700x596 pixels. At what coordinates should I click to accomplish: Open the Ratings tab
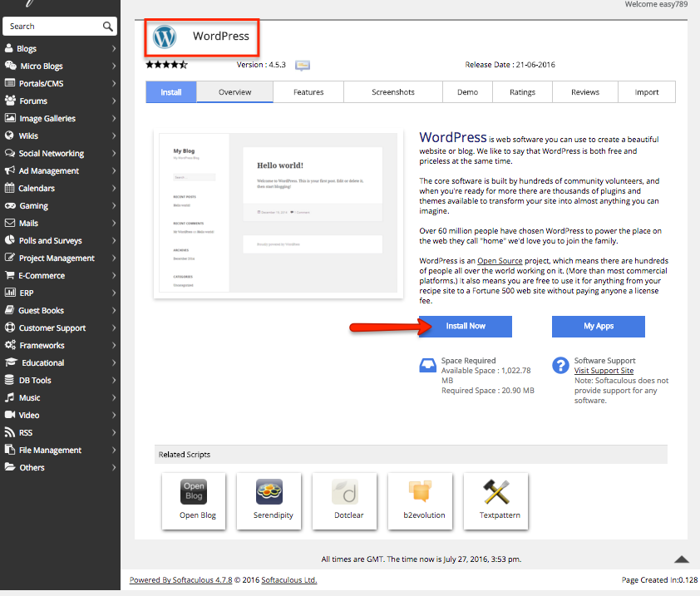[x=522, y=92]
